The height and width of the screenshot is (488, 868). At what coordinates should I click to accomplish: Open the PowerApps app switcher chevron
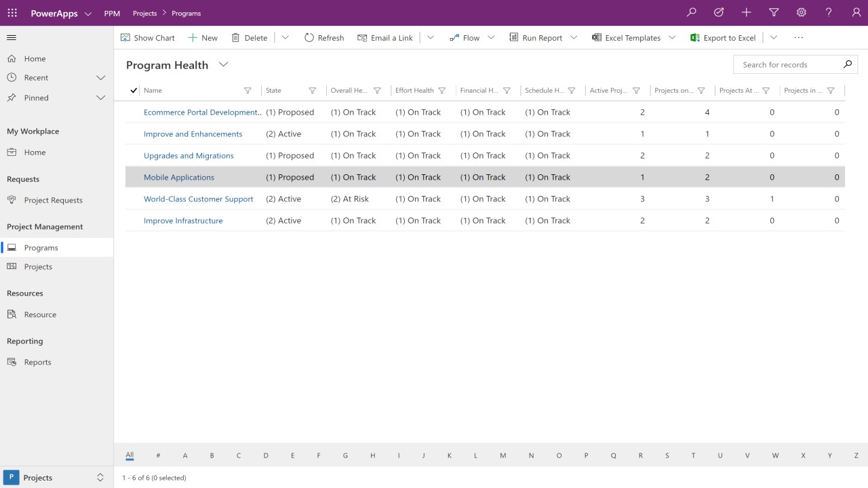coord(88,14)
